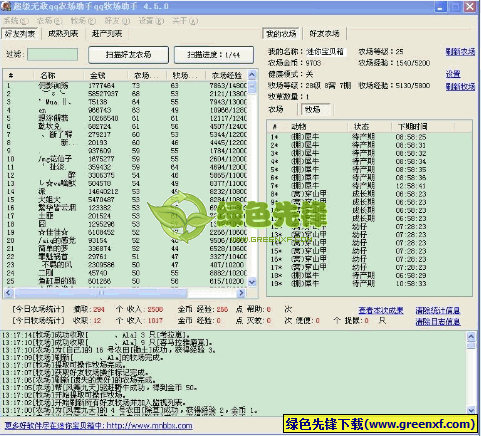This screenshot has width=481, height=436.
Task: Click the 我的名称 name value field
Action: [x=326, y=52]
